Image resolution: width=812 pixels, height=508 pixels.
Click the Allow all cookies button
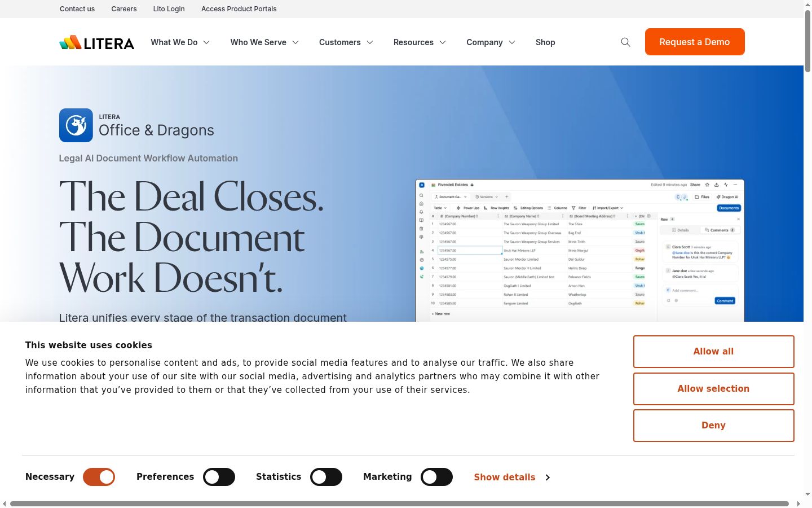(713, 352)
